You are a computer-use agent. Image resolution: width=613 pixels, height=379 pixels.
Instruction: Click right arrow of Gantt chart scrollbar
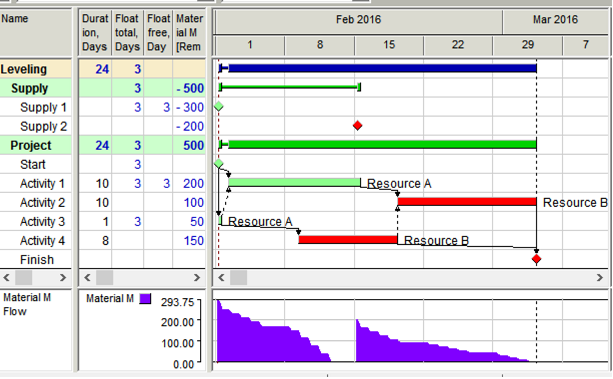coord(600,278)
